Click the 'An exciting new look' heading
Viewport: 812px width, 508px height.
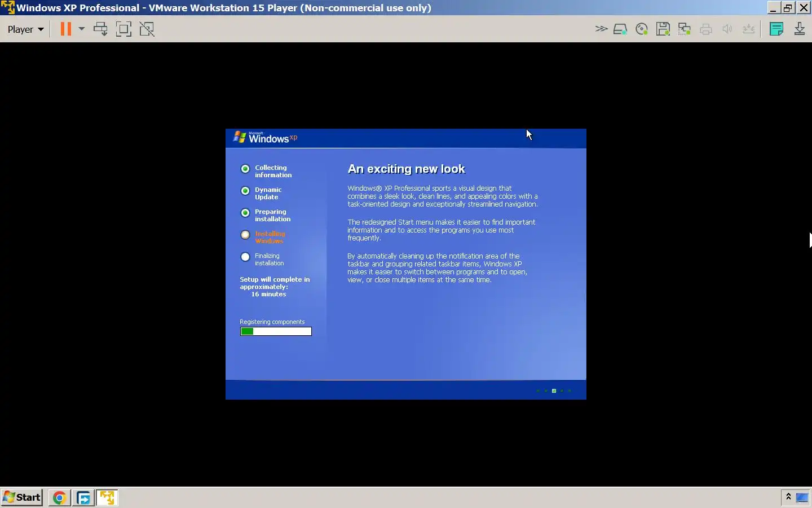point(406,169)
